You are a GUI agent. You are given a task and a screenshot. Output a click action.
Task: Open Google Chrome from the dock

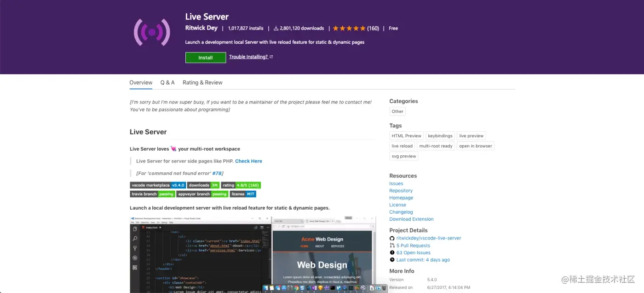pos(296,288)
